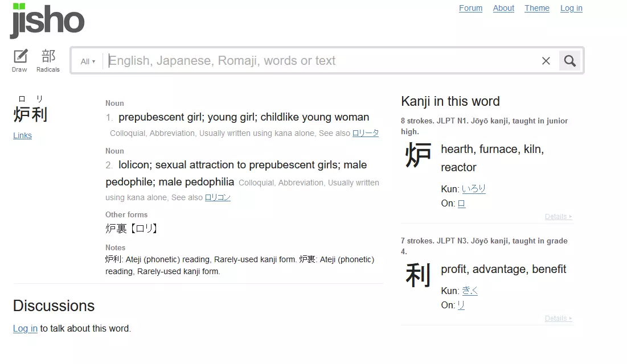Image resolution: width=627 pixels, height=364 pixels.
Task: Click the 'Other forms' label
Action: [x=126, y=214]
